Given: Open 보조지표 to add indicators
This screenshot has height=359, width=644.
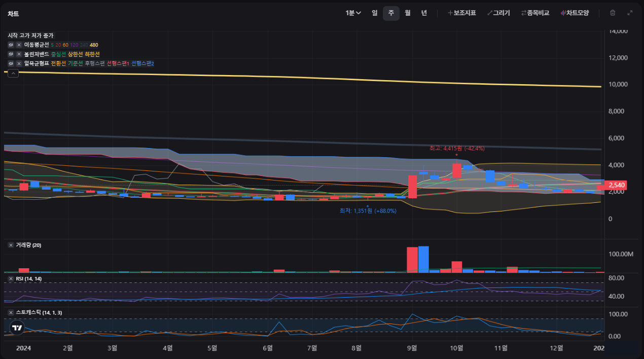Looking at the screenshot, I should [x=461, y=13].
